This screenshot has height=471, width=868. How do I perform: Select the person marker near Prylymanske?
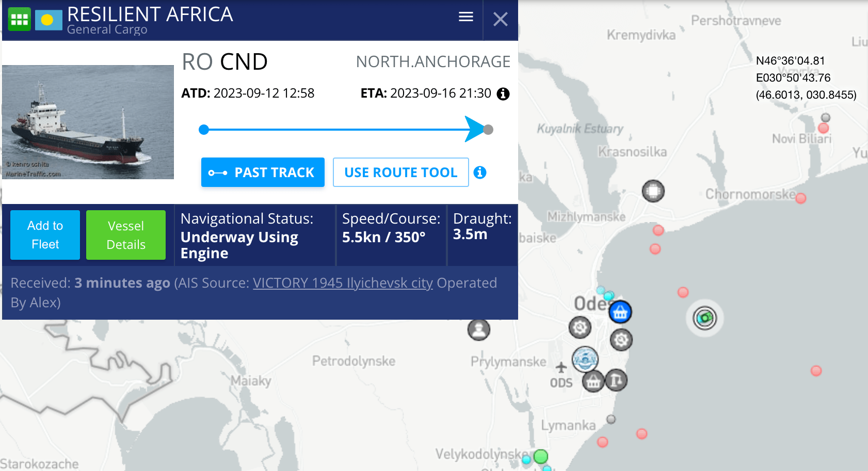(479, 329)
